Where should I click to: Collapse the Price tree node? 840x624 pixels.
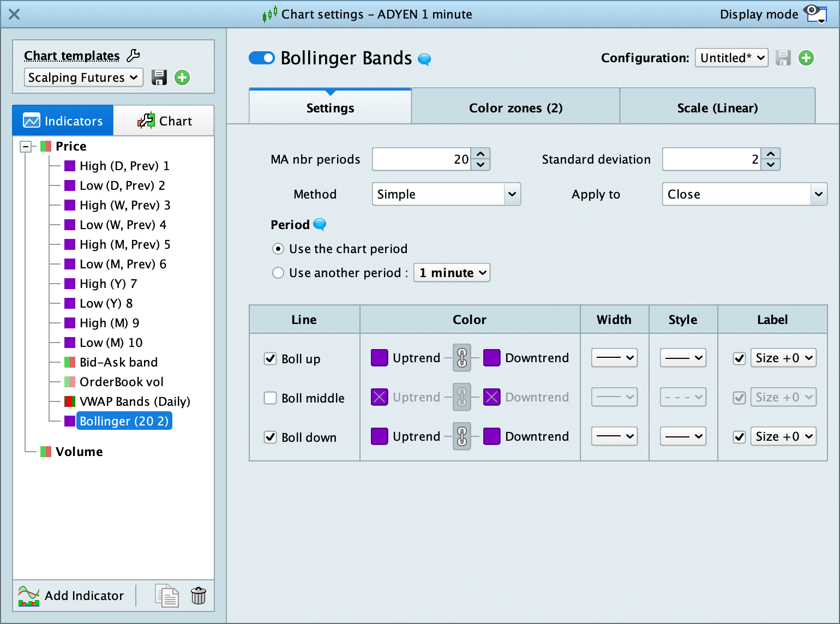(x=25, y=146)
